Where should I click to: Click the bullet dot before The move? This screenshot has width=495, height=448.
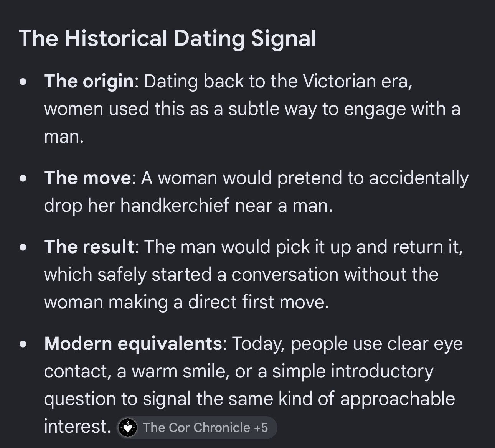coord(24,179)
